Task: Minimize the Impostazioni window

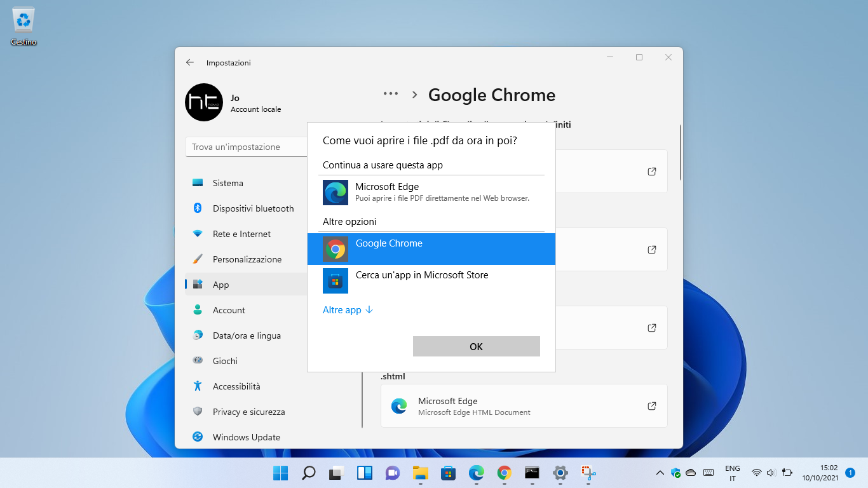Action: [610, 57]
